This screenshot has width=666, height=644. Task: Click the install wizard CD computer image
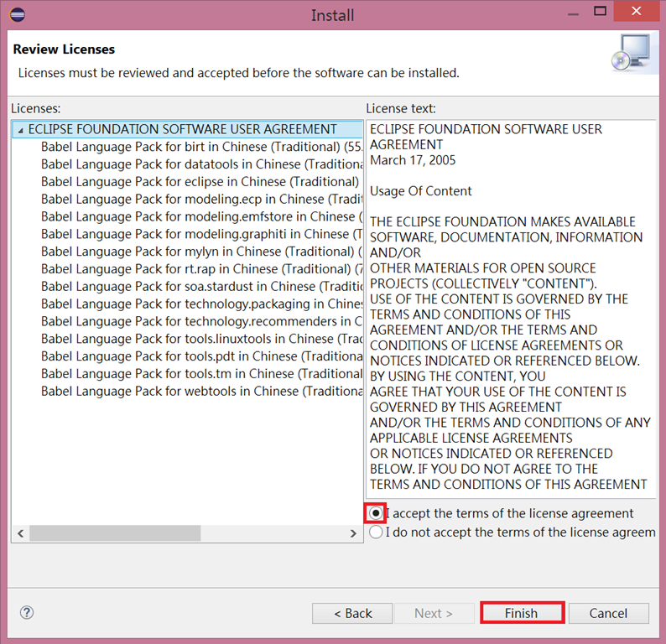pos(632,53)
